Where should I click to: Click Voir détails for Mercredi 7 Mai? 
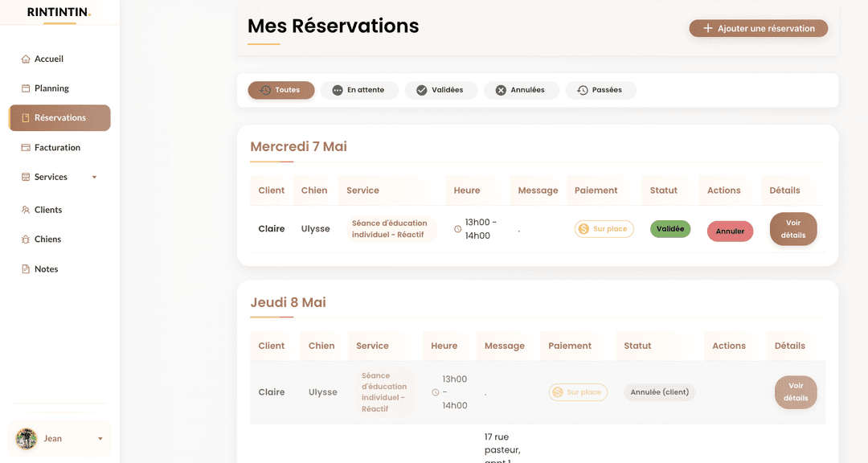pos(793,229)
